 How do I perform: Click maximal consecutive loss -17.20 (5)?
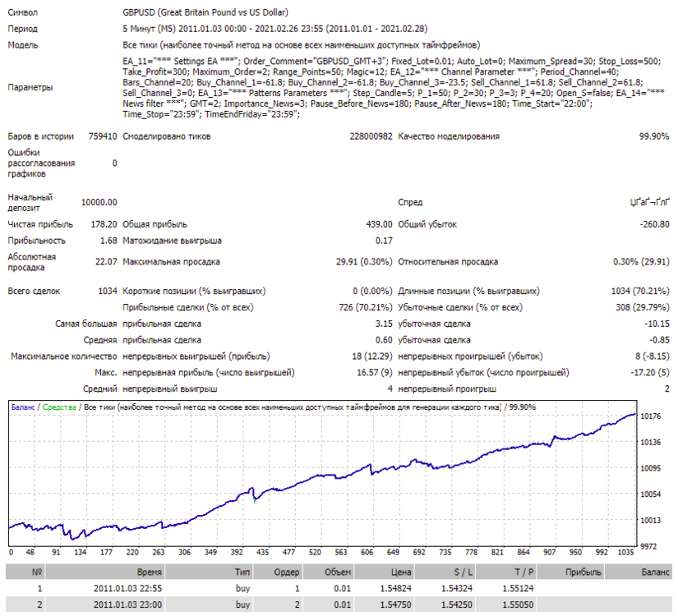650,373
